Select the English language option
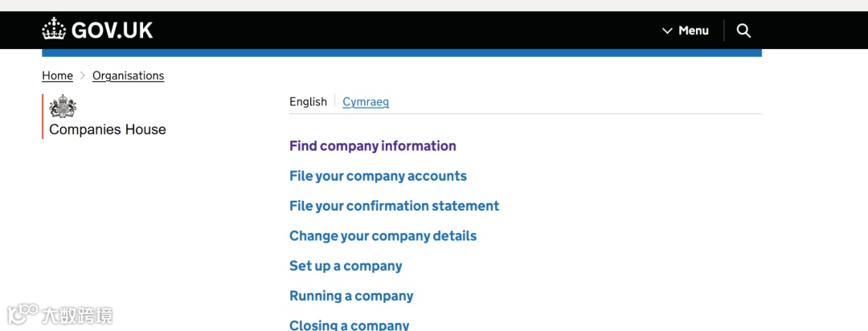The height and width of the screenshot is (331, 868). point(308,101)
